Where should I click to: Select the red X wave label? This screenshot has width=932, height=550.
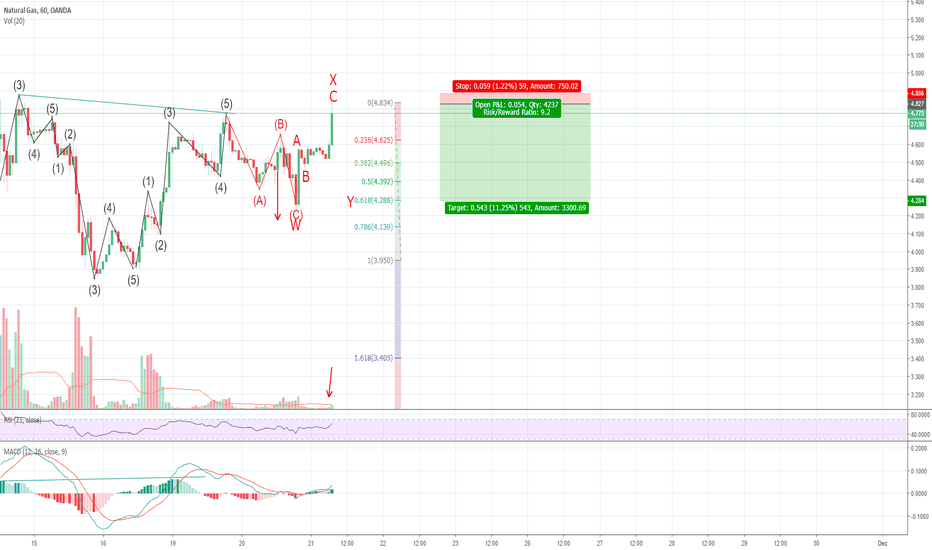pos(333,80)
